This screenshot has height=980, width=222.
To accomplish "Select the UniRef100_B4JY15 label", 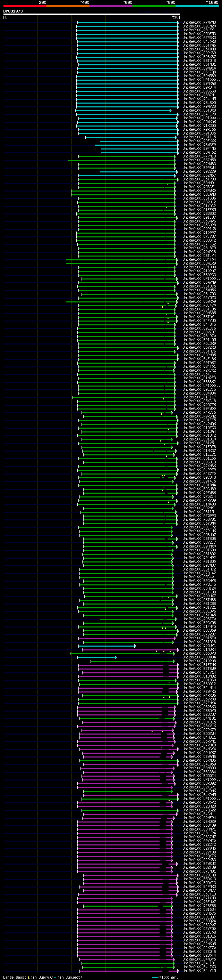I will click(199, 971).
